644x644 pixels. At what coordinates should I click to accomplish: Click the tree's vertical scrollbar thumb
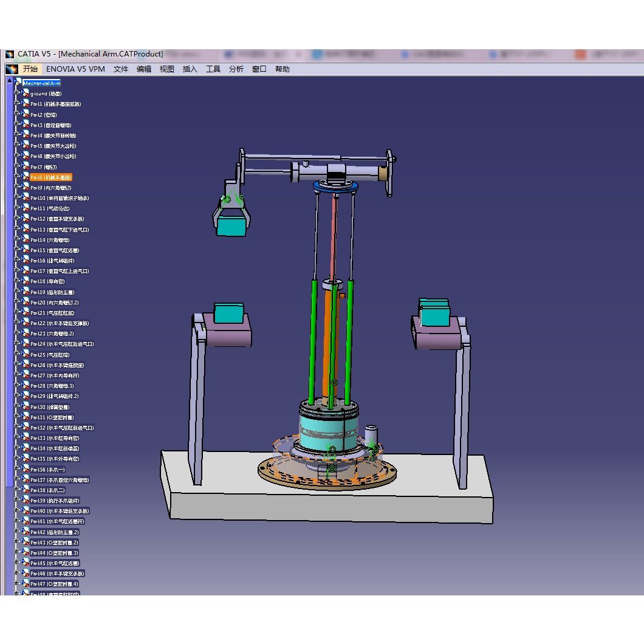pyautogui.click(x=10, y=285)
